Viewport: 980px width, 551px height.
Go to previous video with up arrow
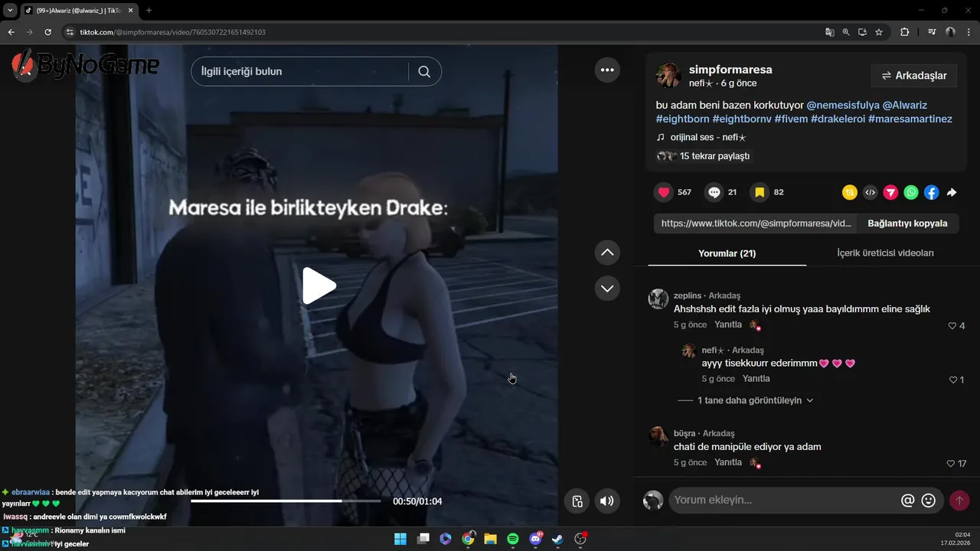point(607,252)
